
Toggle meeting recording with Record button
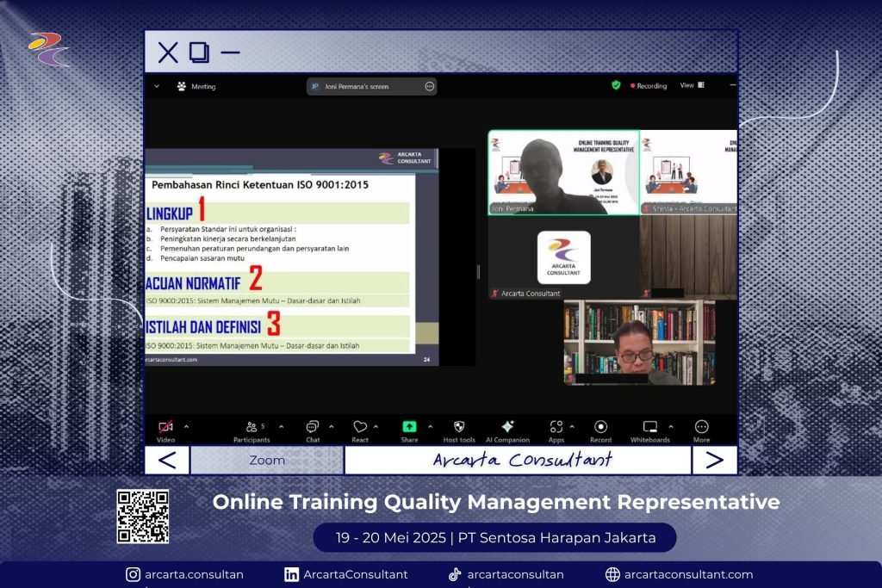click(600, 427)
